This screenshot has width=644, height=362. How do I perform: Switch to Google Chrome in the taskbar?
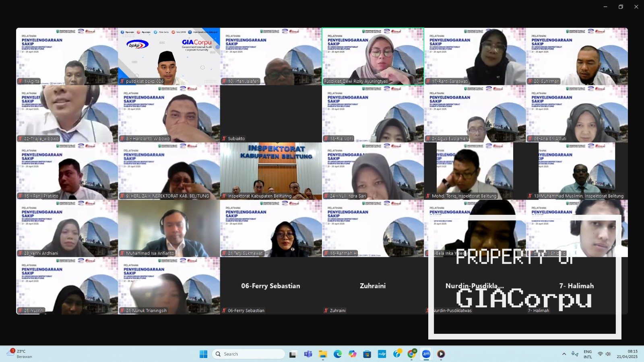click(x=411, y=354)
